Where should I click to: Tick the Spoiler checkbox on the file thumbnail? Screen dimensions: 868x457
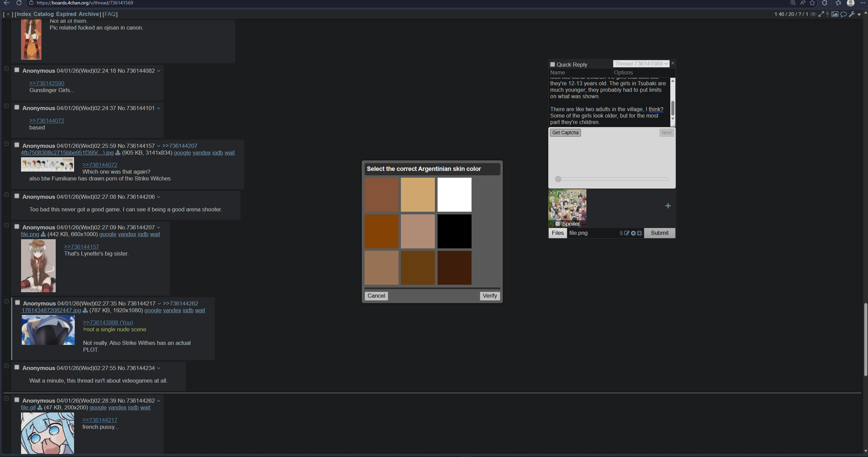coord(557,224)
